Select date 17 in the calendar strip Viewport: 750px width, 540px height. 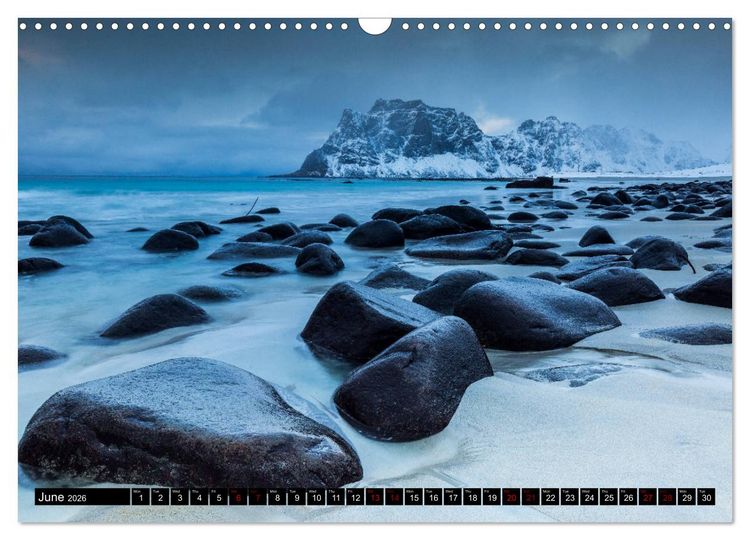pos(453,496)
